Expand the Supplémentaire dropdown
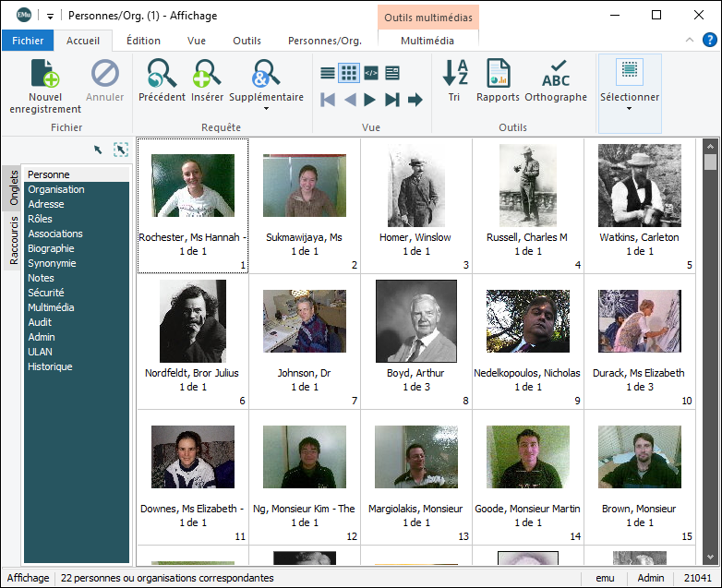This screenshot has height=588, width=722. pos(266,109)
